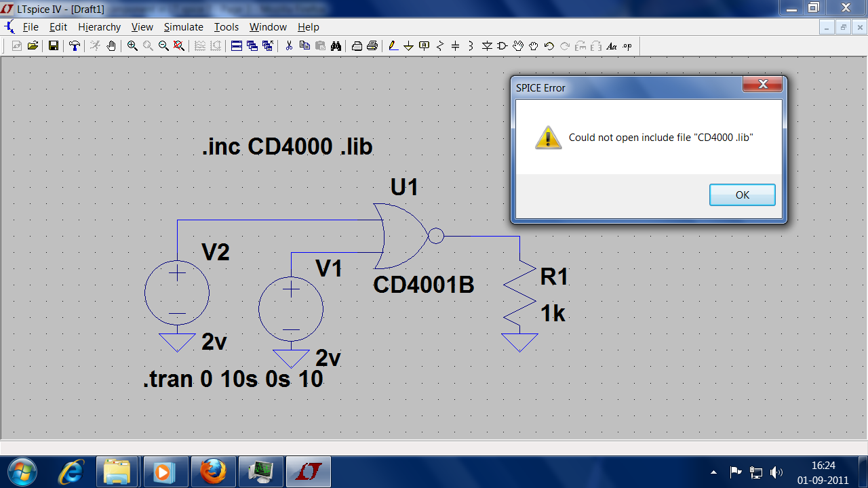The width and height of the screenshot is (868, 488).
Task: Show hidden tray icons arrow
Action: 713,472
